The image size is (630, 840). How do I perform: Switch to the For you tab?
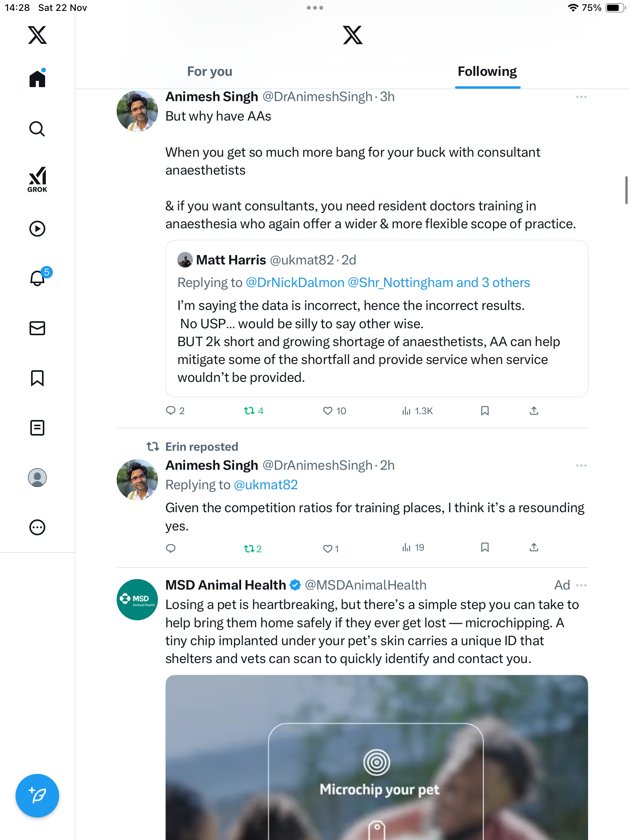pyautogui.click(x=210, y=72)
